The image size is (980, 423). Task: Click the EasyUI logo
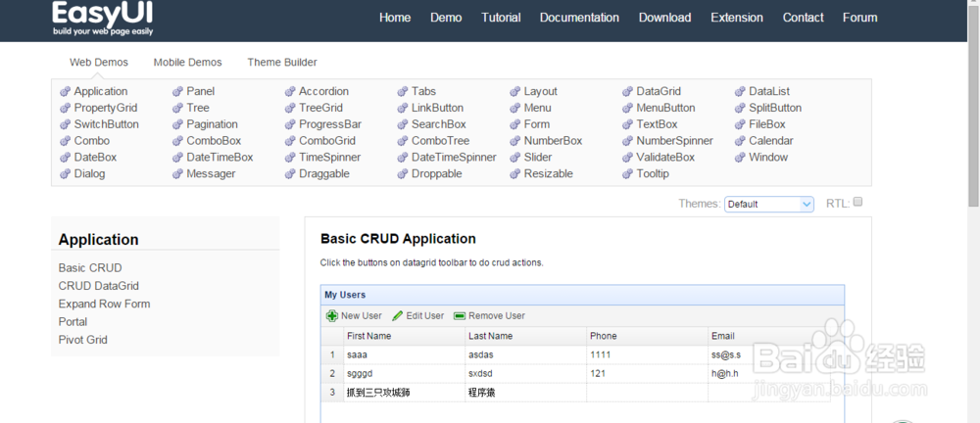(x=103, y=19)
